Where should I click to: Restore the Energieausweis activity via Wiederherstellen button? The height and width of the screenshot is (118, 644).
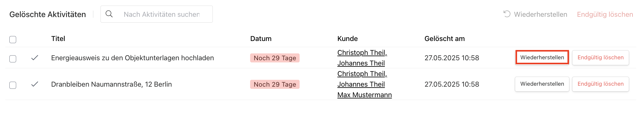click(542, 57)
